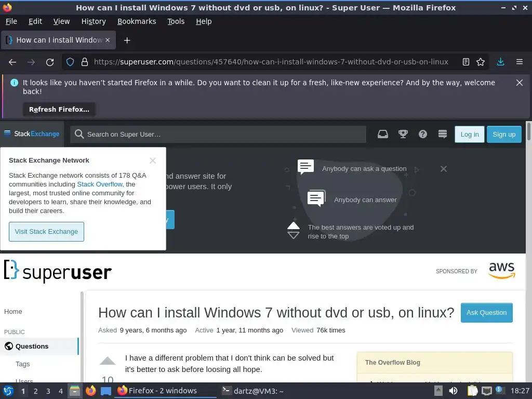Focus the Search on Super User field
532x399 pixels.
click(218, 135)
